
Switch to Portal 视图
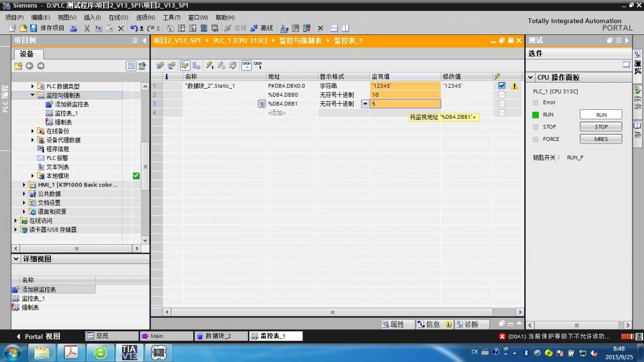pyautogui.click(x=38, y=336)
